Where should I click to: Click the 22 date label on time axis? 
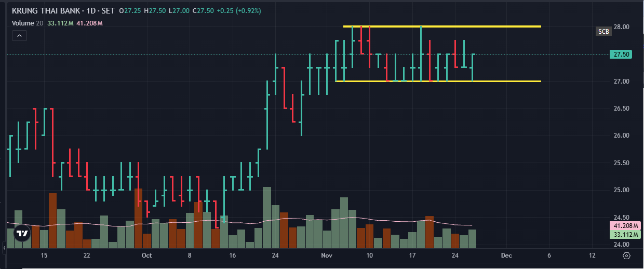click(x=87, y=255)
